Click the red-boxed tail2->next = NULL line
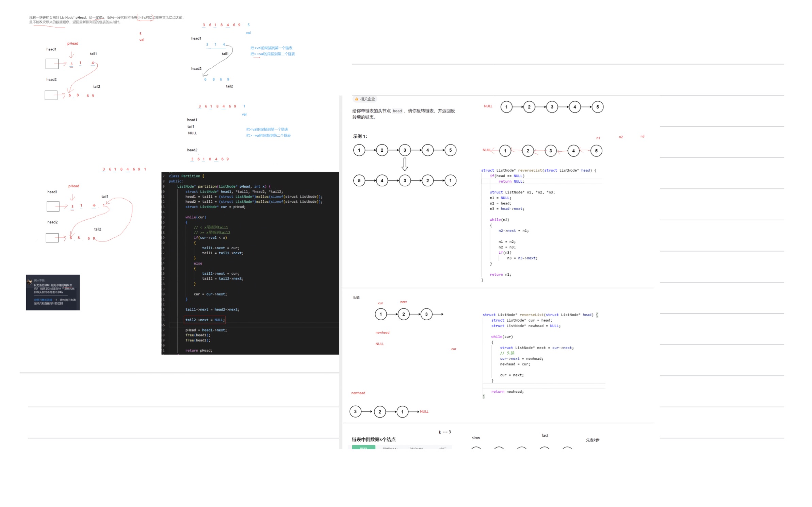 [205, 320]
